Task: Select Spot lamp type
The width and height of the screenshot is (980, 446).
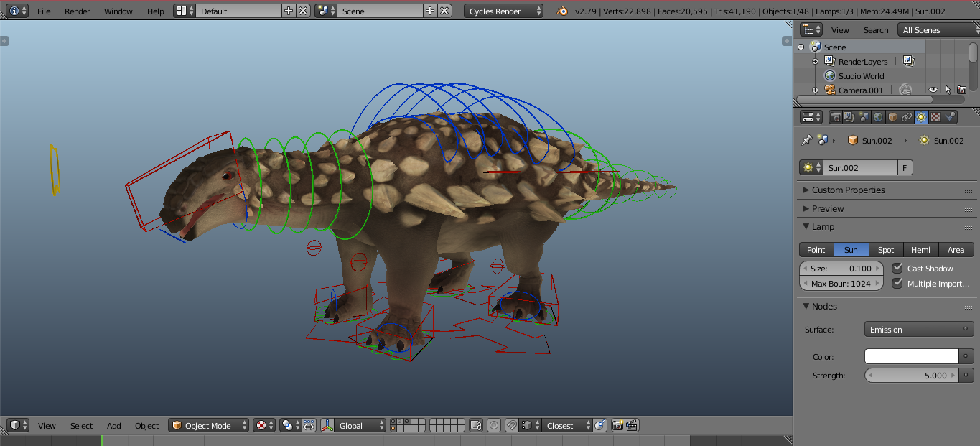Action: (886, 250)
